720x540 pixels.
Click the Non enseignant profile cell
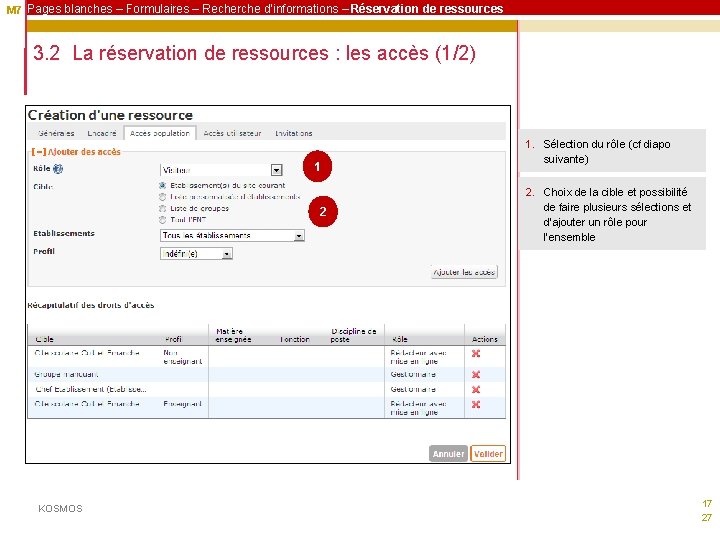pyautogui.click(x=183, y=357)
